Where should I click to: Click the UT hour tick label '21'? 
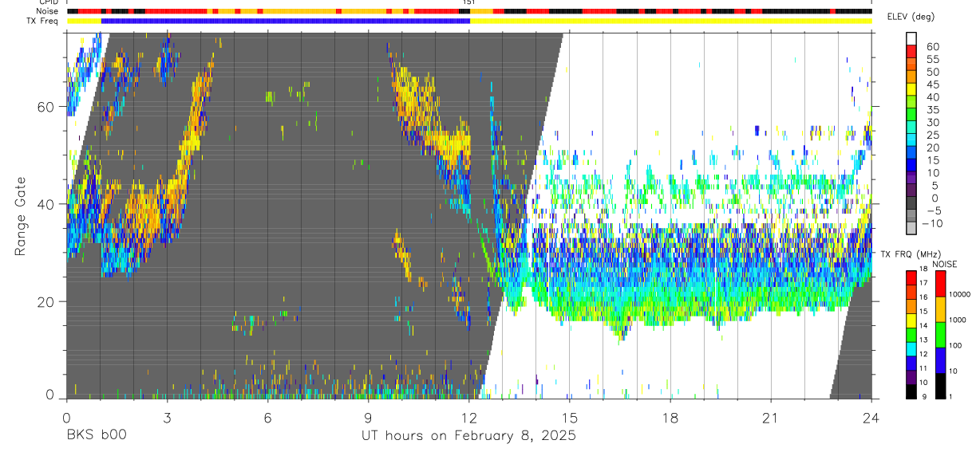tap(771, 418)
